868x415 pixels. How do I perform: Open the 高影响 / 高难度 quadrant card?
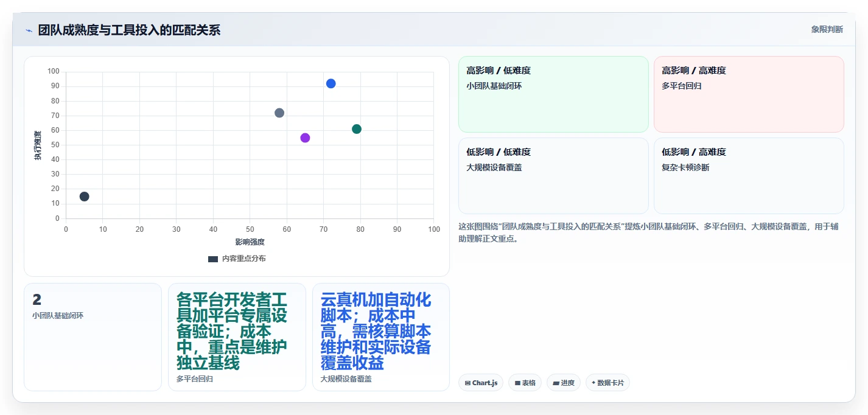pos(749,94)
